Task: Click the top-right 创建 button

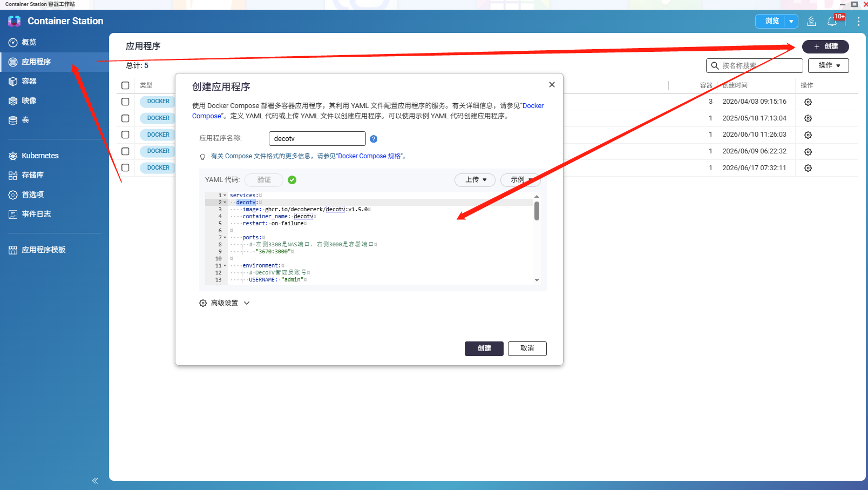Action: 825,46
